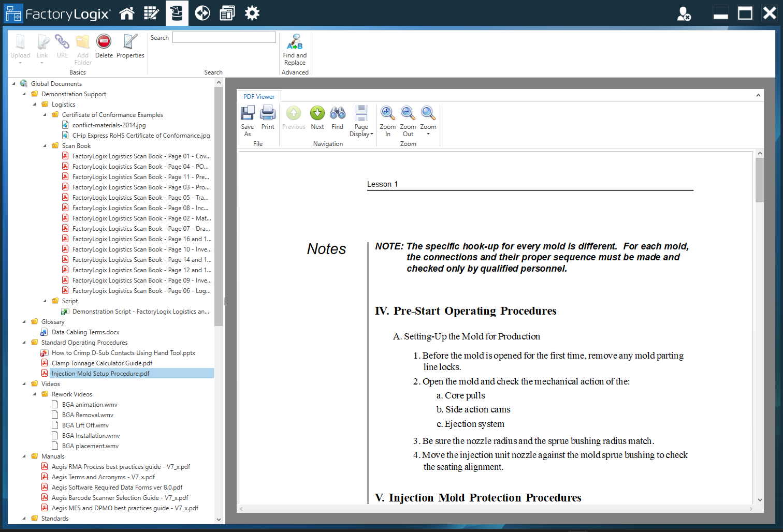783x532 pixels.
Task: Switch to the PDF Viewer tab
Action: (258, 96)
